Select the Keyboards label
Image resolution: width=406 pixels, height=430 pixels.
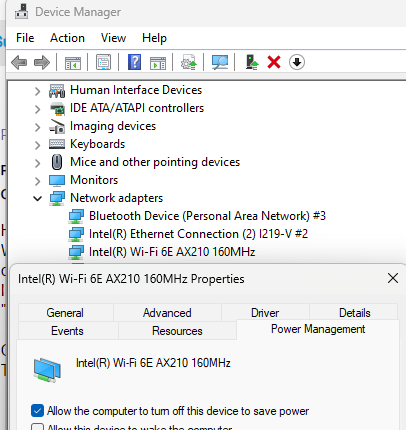pos(97,144)
